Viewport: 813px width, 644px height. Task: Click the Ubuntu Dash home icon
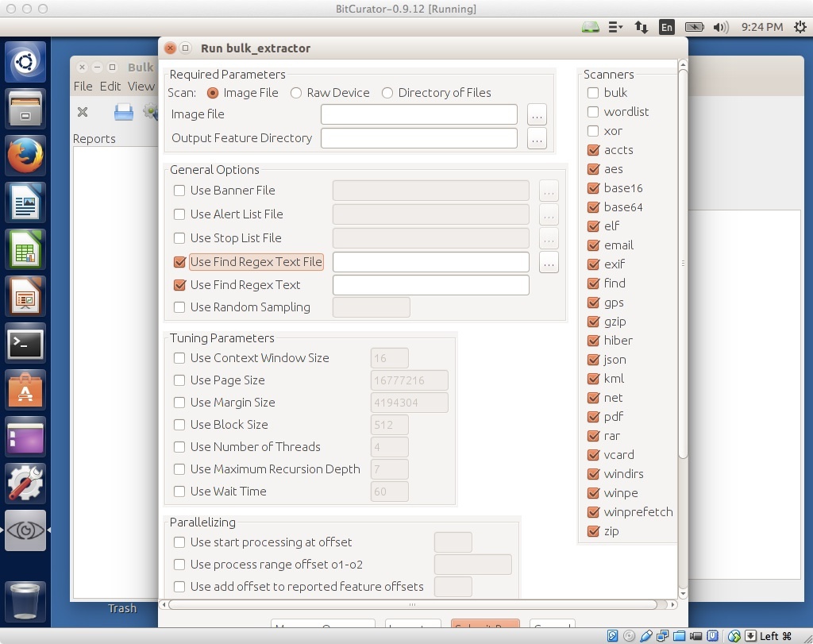click(25, 61)
